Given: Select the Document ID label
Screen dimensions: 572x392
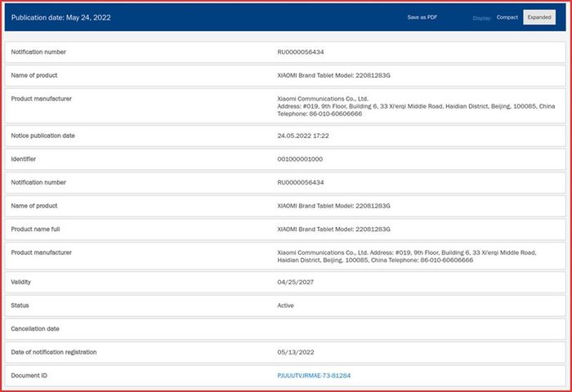Looking at the screenshot, I should (x=29, y=375).
